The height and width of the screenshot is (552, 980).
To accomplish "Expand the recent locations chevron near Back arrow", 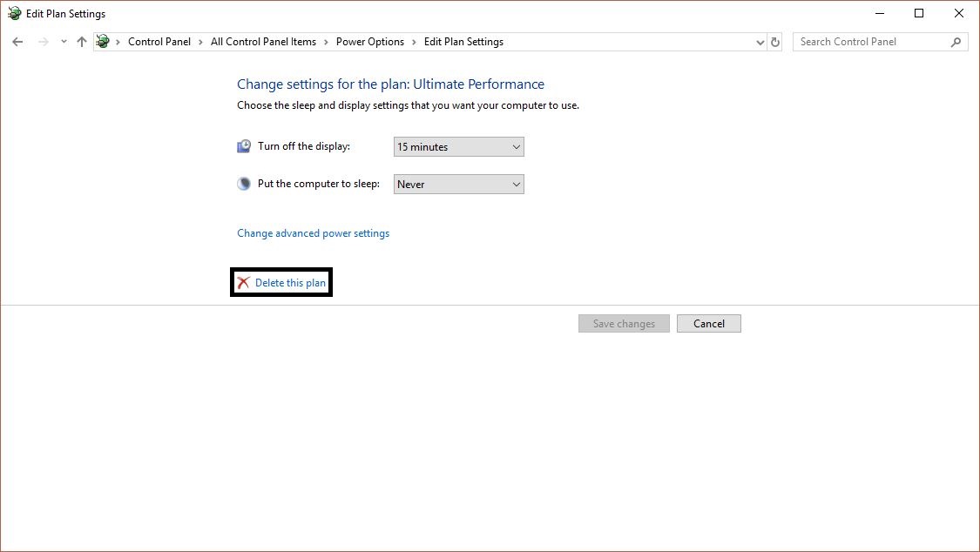I will point(62,41).
